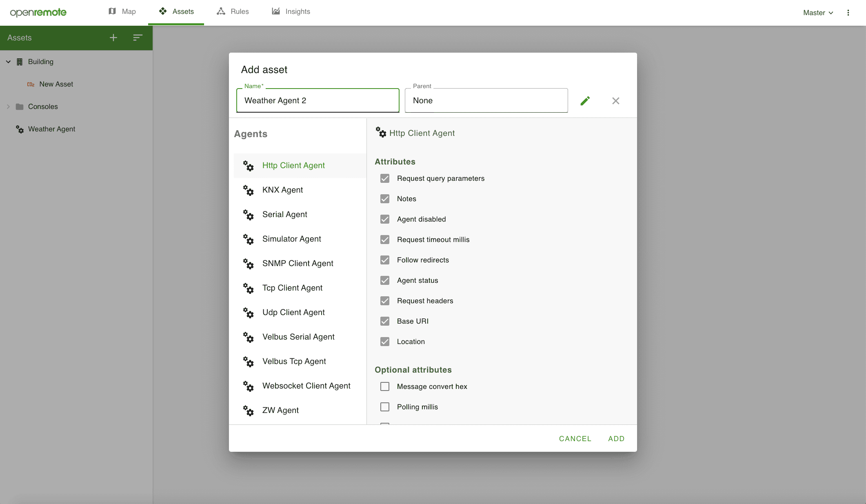866x504 pixels.
Task: Click the plus icon to add asset
Action: (x=113, y=38)
